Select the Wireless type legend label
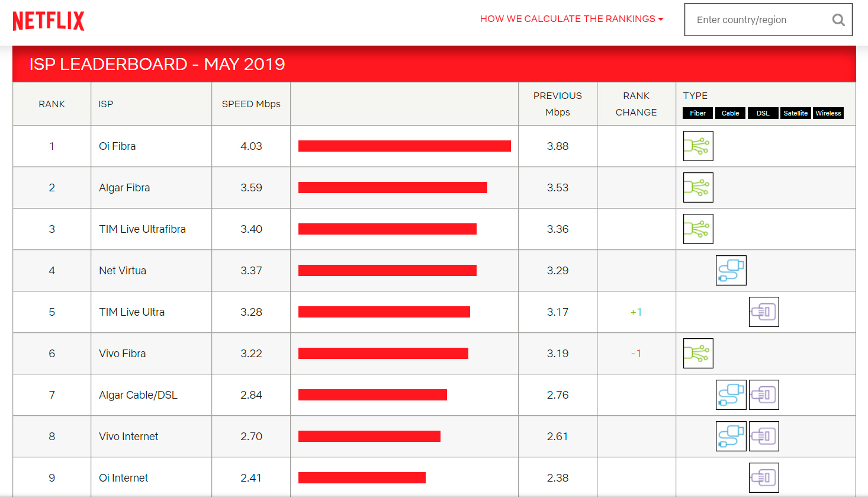 (x=828, y=113)
